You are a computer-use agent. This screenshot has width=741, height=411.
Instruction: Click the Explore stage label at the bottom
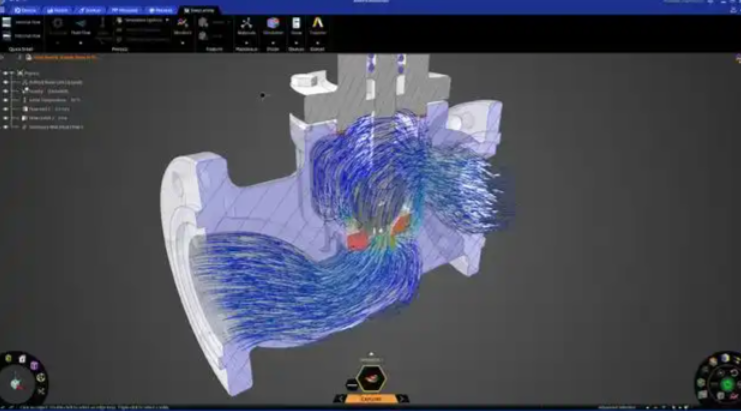tap(370, 398)
